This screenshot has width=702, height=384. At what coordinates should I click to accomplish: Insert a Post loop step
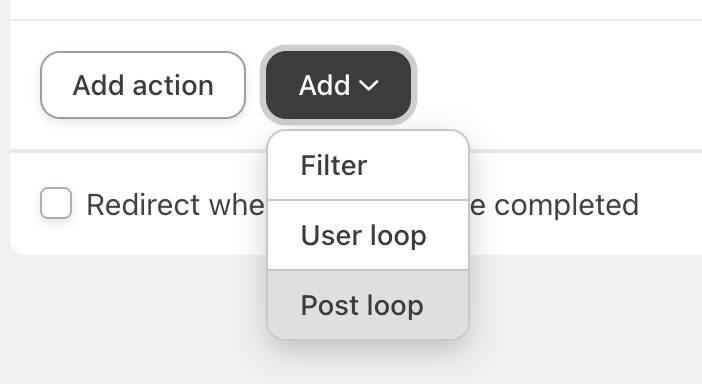(x=368, y=305)
